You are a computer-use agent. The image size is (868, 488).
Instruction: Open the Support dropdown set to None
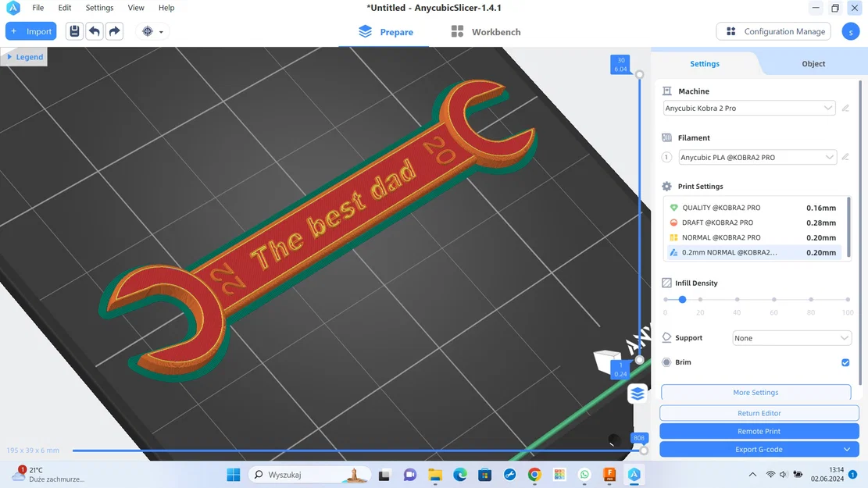tap(791, 338)
